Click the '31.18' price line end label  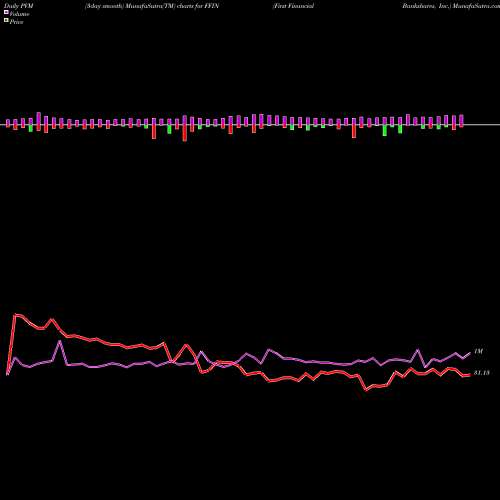482,373
